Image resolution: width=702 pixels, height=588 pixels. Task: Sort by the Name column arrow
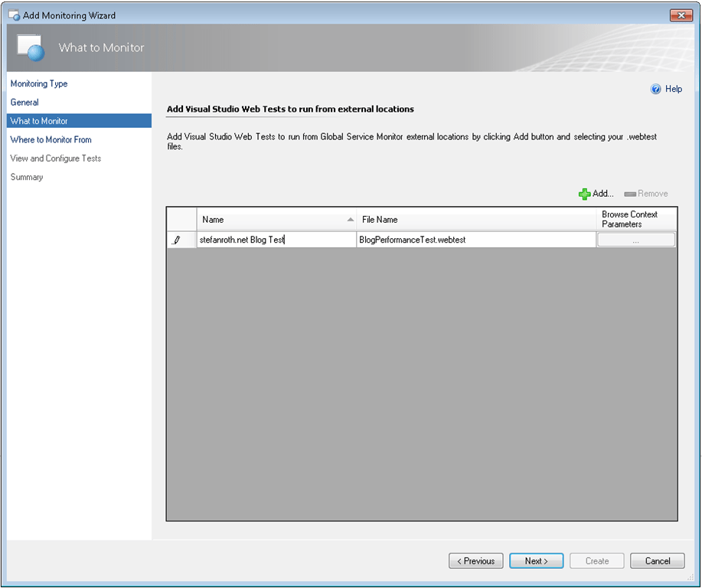tap(350, 220)
